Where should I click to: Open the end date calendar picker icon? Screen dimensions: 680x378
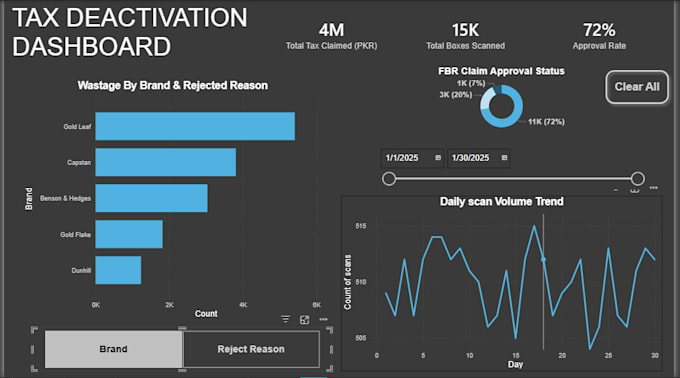tap(504, 158)
